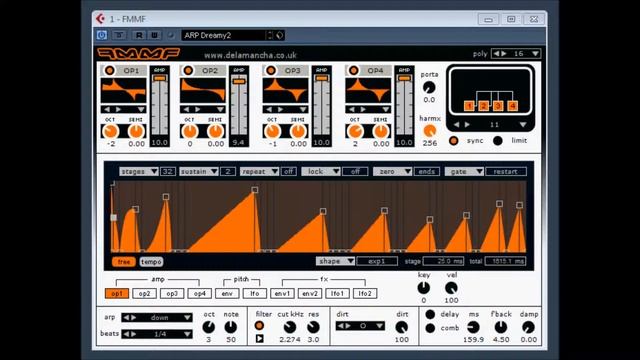The height and width of the screenshot is (360, 640).
Task: Enable the sync LED
Action: tap(453, 141)
